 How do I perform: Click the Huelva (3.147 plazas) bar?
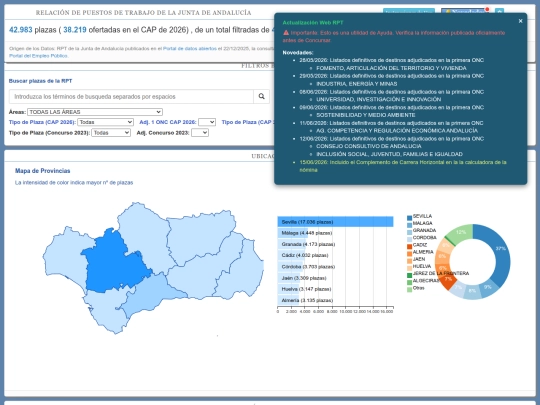coord(288,289)
